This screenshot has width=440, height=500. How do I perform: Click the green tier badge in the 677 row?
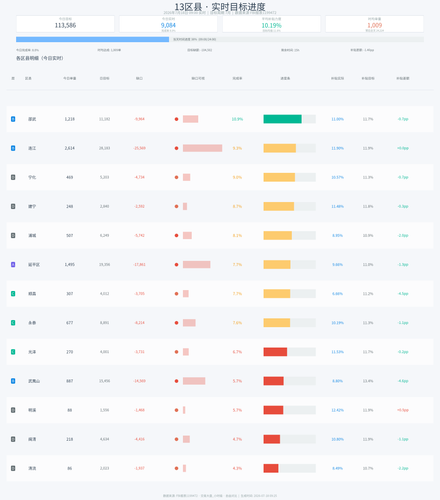pyautogui.click(x=13, y=323)
